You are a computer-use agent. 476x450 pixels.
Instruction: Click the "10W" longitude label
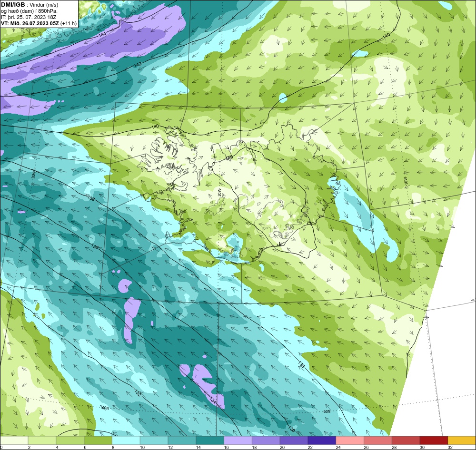pyautogui.click(x=406, y=181)
